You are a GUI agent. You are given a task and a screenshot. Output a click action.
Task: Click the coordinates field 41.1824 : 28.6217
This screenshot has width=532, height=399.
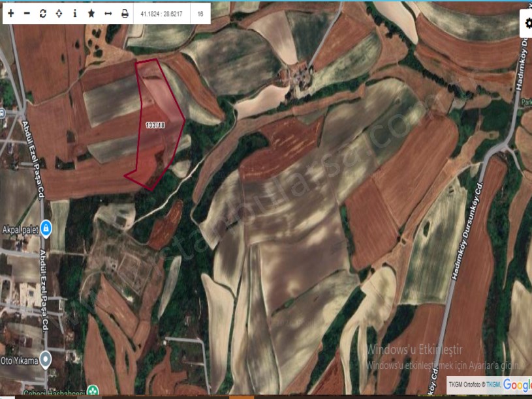[162, 13]
